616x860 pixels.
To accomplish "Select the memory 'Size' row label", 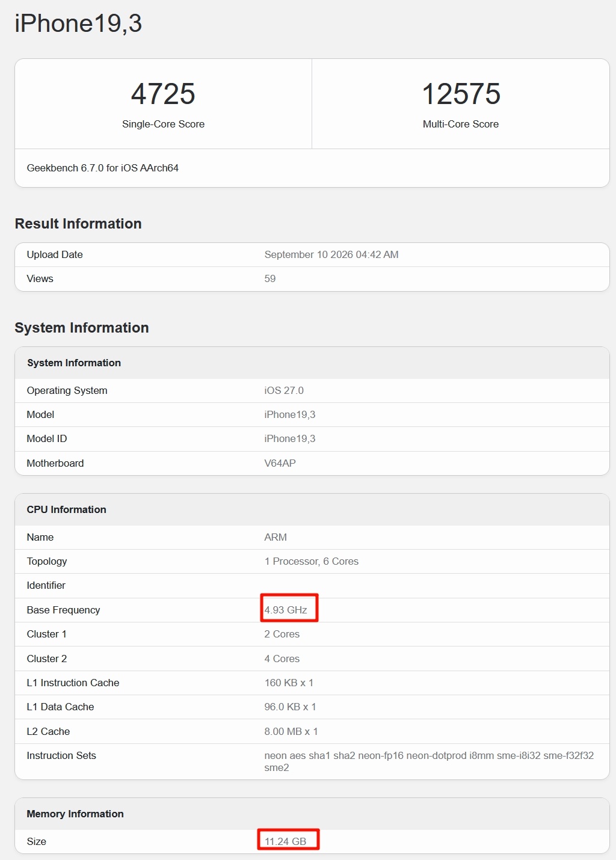I will (37, 841).
